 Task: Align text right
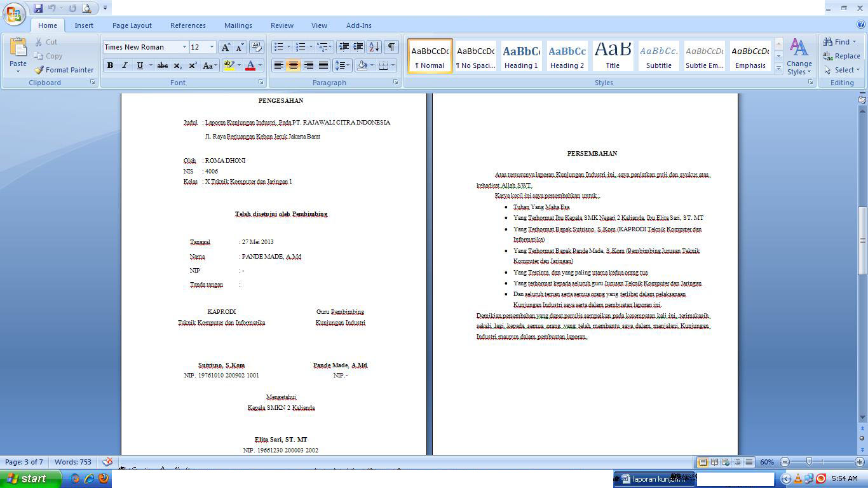pos(308,65)
